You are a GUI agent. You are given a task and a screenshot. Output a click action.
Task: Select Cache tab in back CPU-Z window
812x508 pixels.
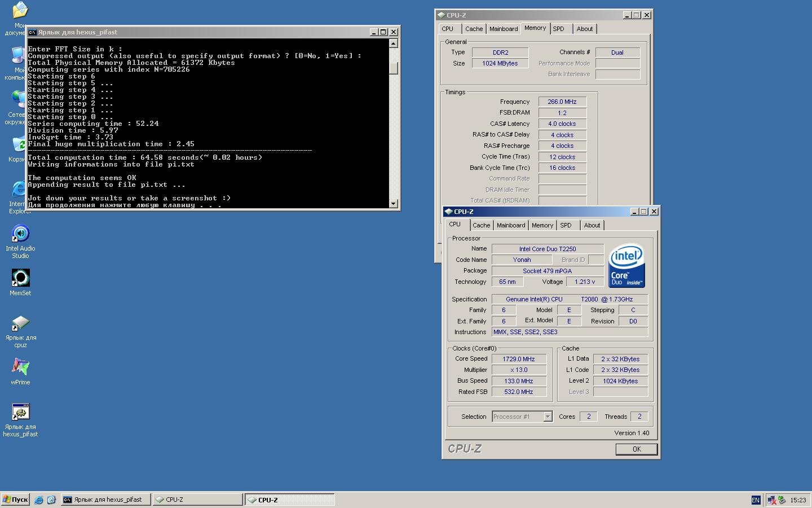[474, 29]
